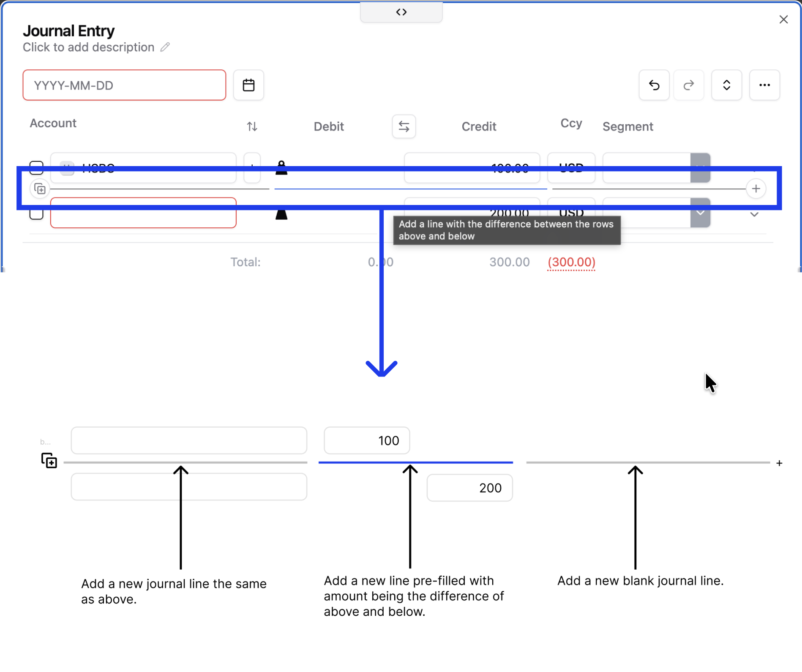Screen dimensions: 802x672
Task: Tick the checkbox for the second row
Action: tap(36, 213)
